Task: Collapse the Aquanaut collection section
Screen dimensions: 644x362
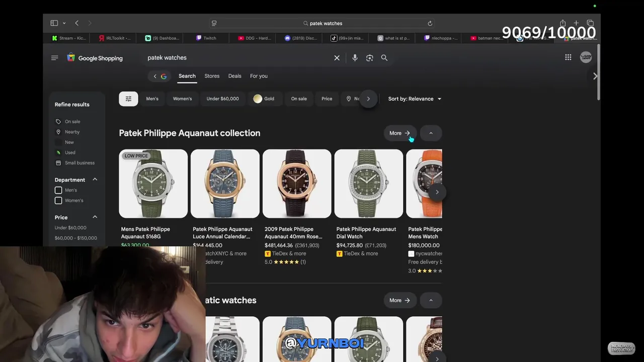Action: pos(431,133)
